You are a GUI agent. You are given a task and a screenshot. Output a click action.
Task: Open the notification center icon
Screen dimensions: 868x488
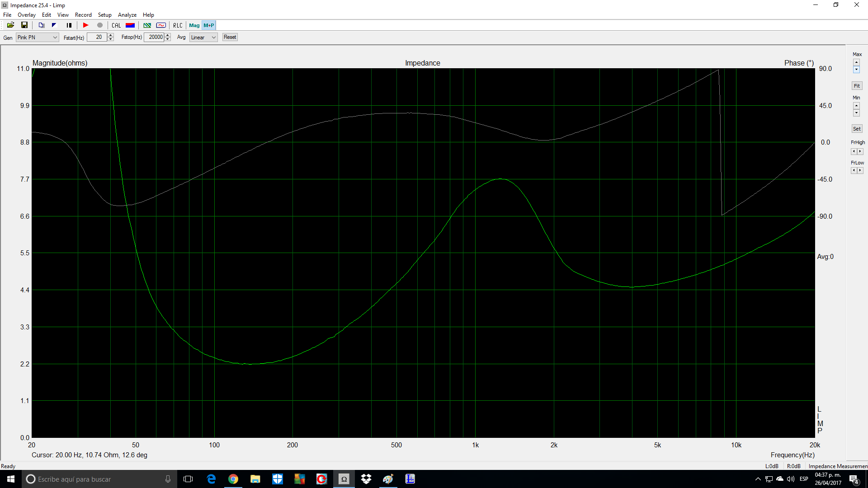click(854, 479)
